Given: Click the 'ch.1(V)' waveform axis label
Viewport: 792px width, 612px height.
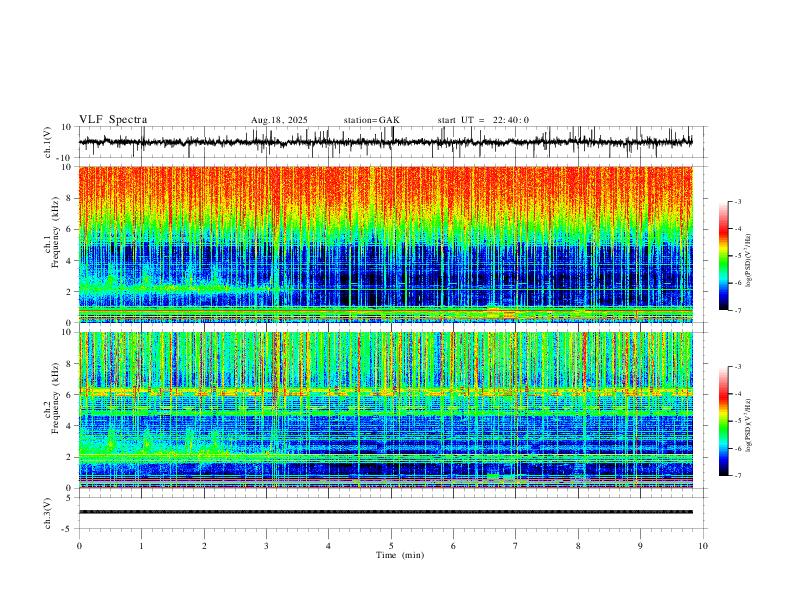Looking at the screenshot, I should tap(48, 142).
